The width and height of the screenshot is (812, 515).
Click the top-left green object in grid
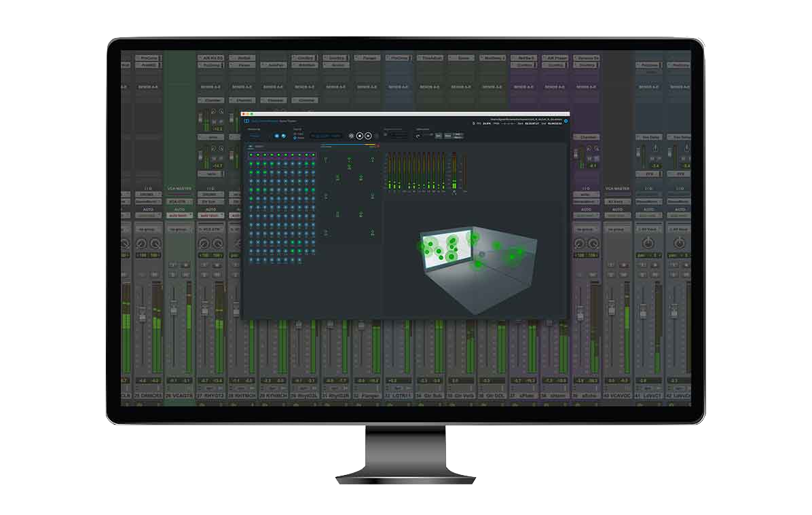251,155
